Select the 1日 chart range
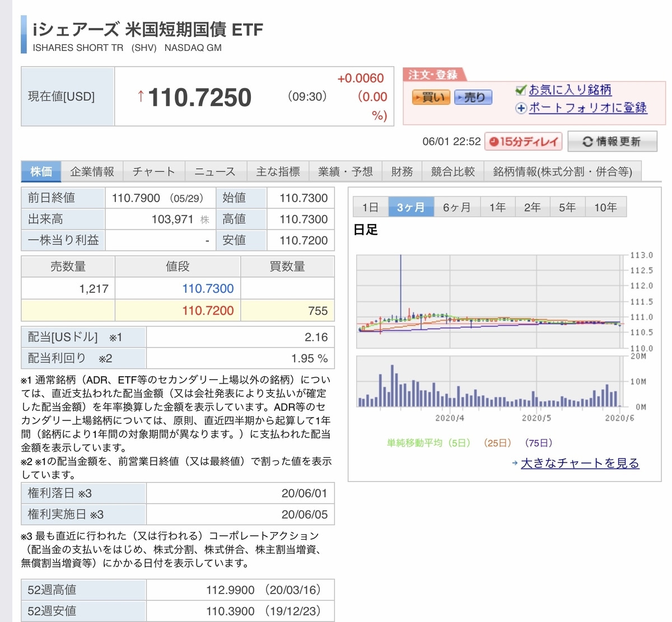 pos(371,207)
